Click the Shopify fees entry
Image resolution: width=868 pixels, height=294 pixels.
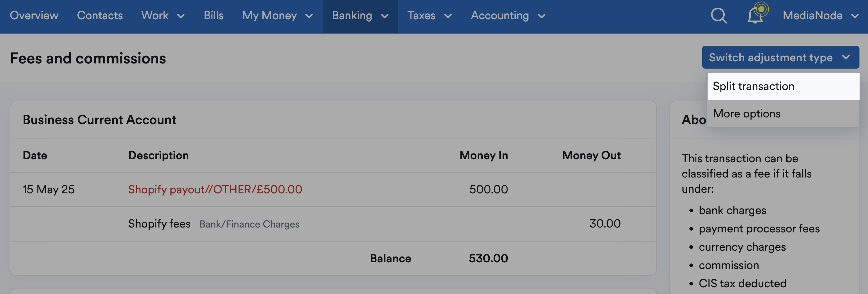159,224
